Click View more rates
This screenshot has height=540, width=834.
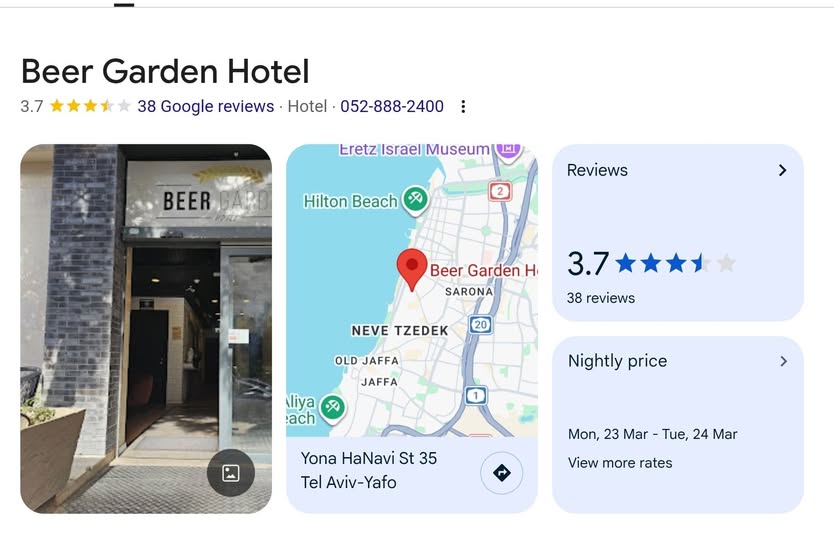620,463
